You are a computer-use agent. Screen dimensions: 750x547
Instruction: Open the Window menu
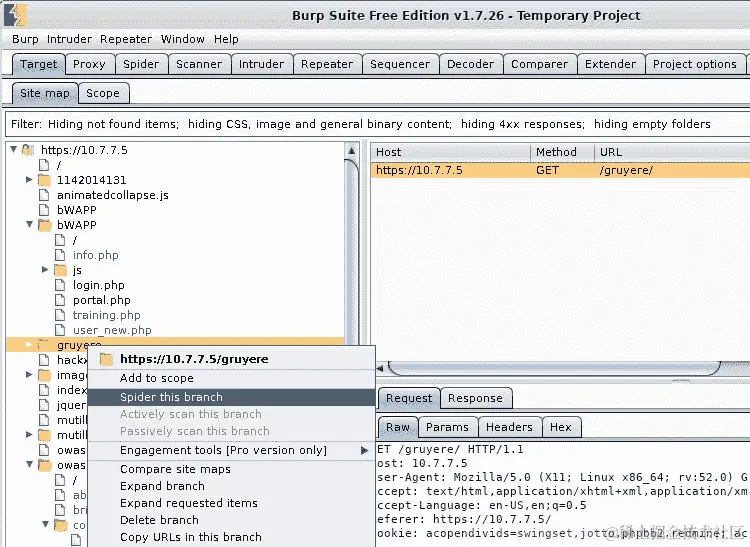pyautogui.click(x=183, y=39)
